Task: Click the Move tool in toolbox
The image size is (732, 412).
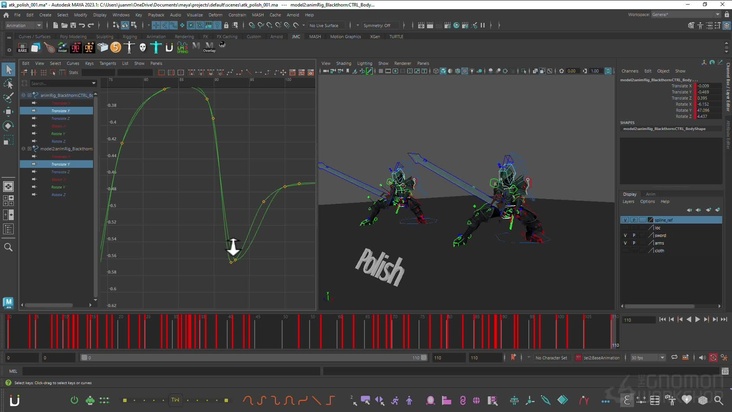Action: click(x=8, y=112)
